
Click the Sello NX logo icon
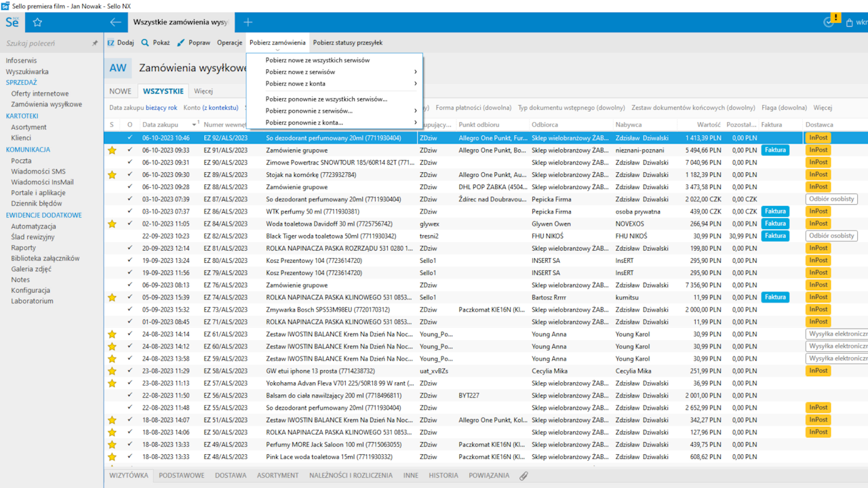(12, 22)
